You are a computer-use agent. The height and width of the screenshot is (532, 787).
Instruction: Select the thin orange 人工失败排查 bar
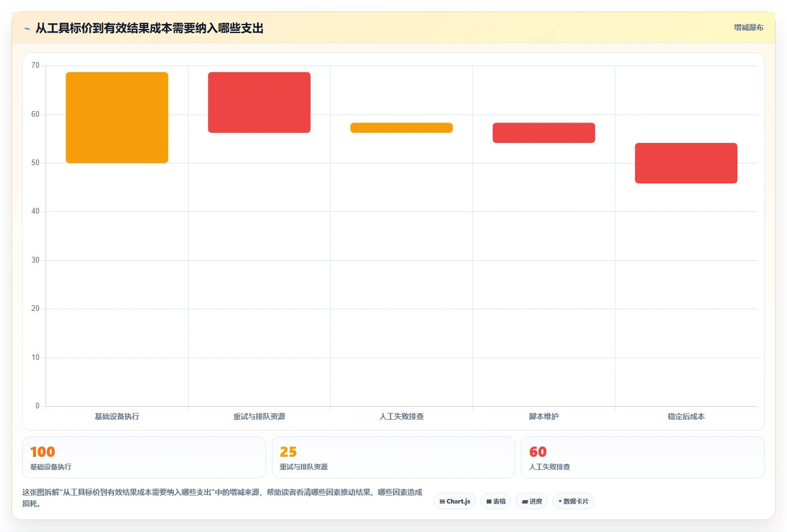tap(401, 128)
